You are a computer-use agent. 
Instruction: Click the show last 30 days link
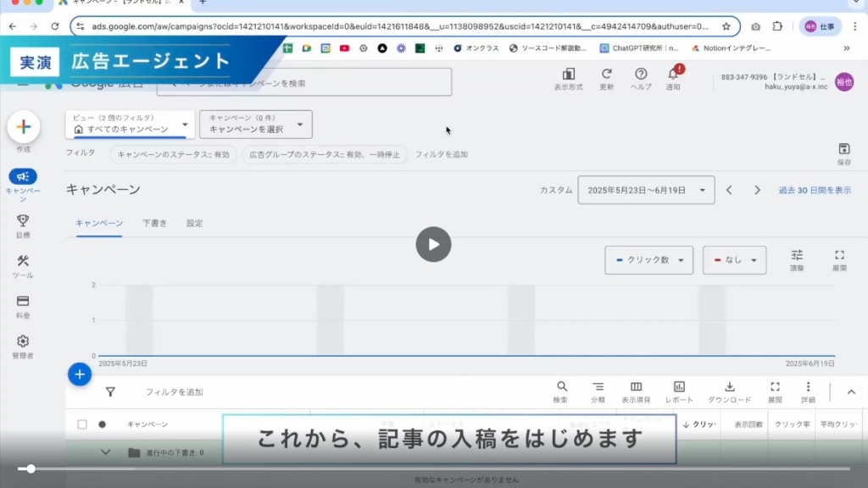(815, 191)
